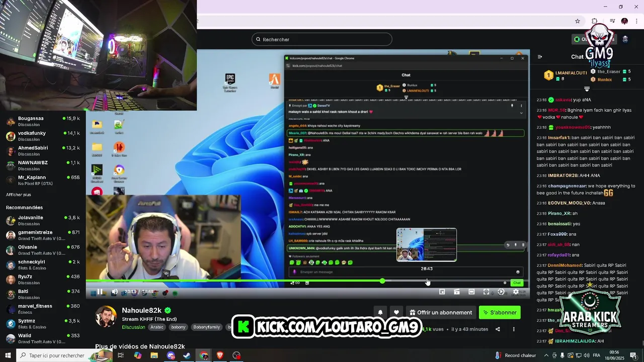Toggle notification bell for Nahoule82k
Image resolution: width=644 pixels, height=362 pixels.
pos(380,313)
